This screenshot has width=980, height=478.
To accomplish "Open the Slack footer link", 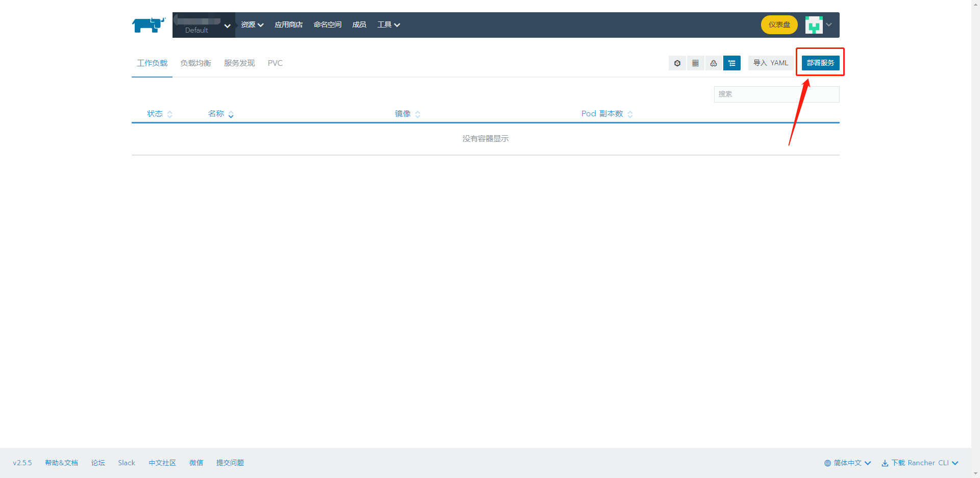I will 127,463.
